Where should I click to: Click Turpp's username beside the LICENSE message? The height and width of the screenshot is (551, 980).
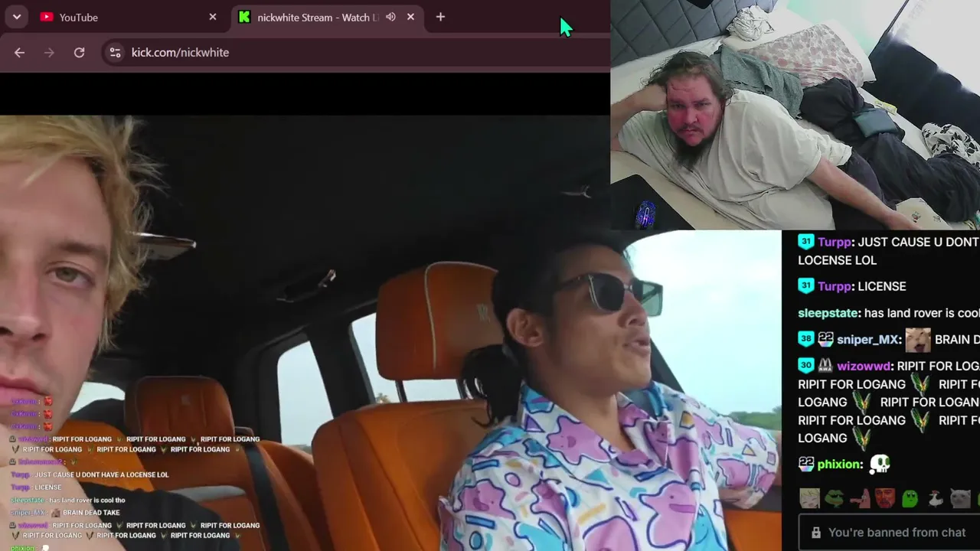pyautogui.click(x=835, y=286)
